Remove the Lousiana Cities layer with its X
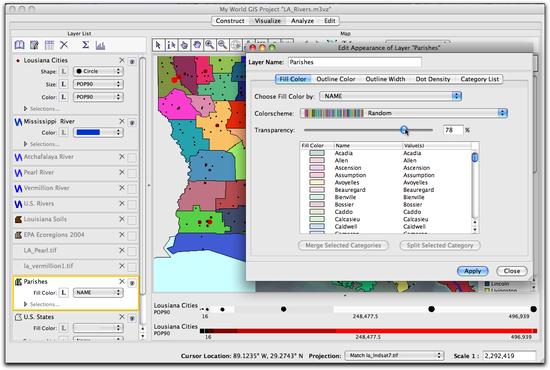Screen dimensions: 550x370 (122, 60)
